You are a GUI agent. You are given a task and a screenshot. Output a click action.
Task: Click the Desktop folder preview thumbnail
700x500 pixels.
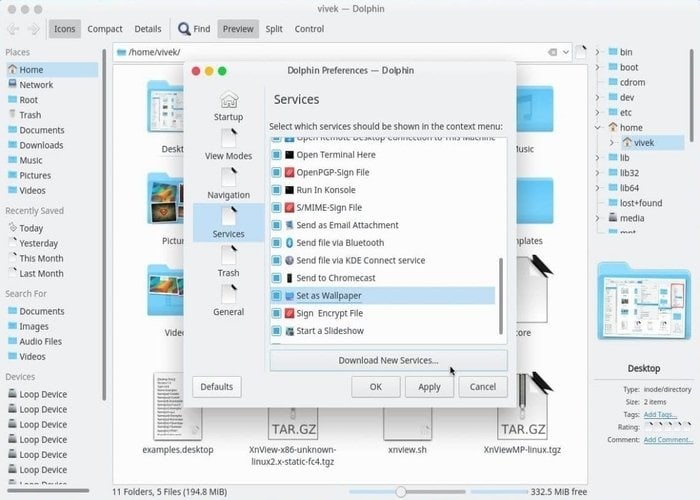tap(644, 301)
